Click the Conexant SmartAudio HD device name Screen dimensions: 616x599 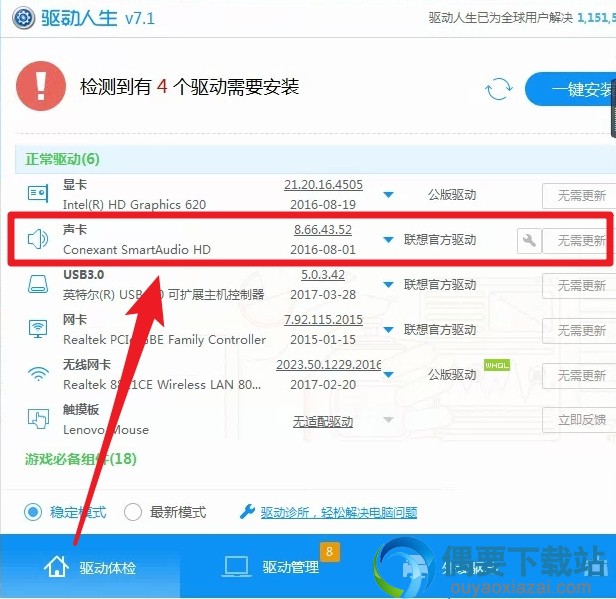pyautogui.click(x=137, y=250)
